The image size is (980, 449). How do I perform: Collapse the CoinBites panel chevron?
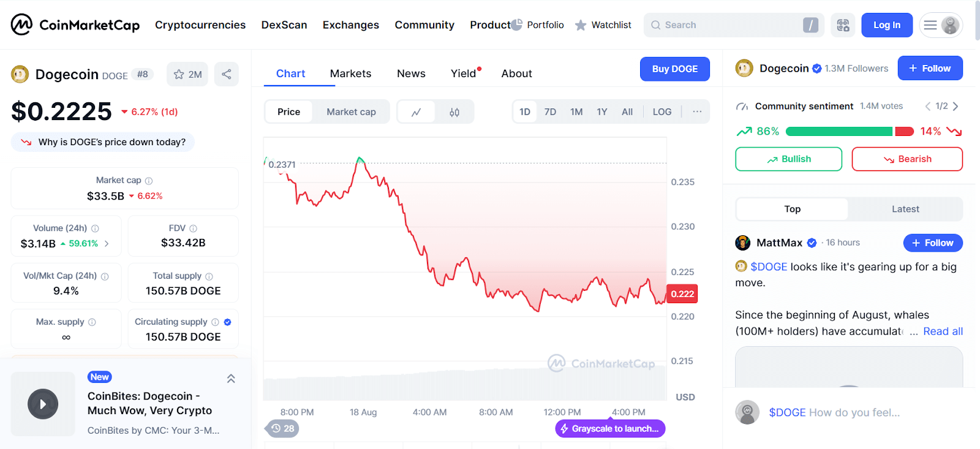(x=231, y=379)
